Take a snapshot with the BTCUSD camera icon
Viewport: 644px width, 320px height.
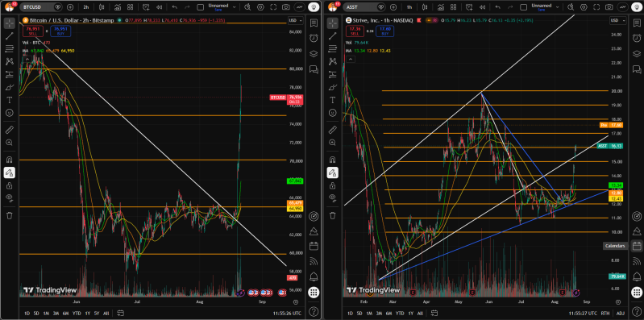(x=286, y=7)
